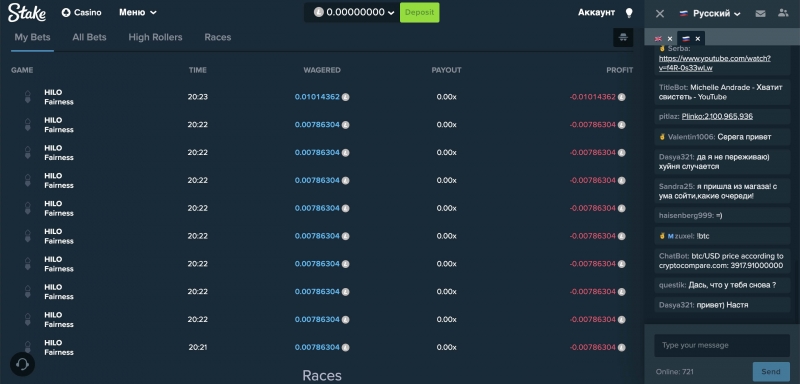The width and height of the screenshot is (800, 384).
Task: Click the badge icon beside Serba
Action: [662, 48]
